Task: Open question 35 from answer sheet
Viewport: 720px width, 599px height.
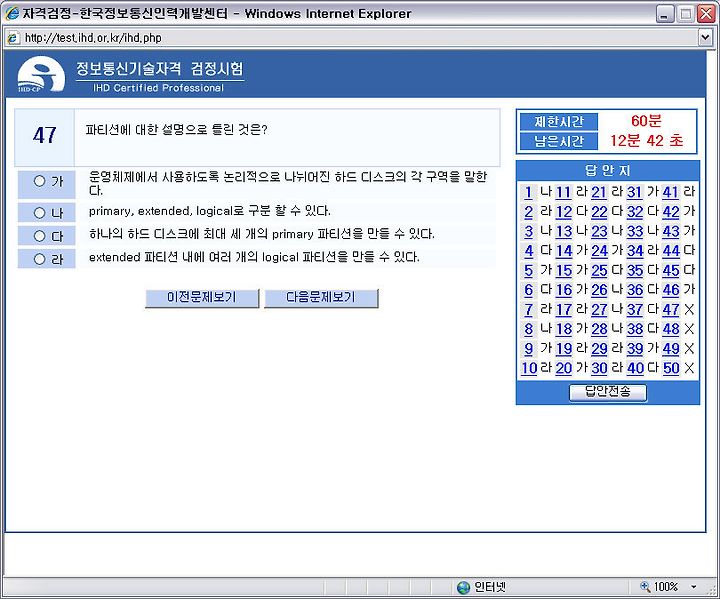Action: 635,270
